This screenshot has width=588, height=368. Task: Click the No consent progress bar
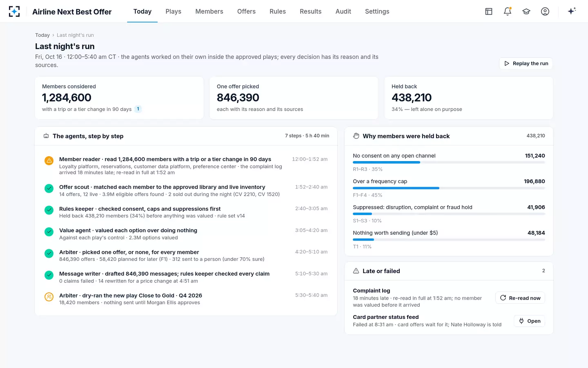449,162
